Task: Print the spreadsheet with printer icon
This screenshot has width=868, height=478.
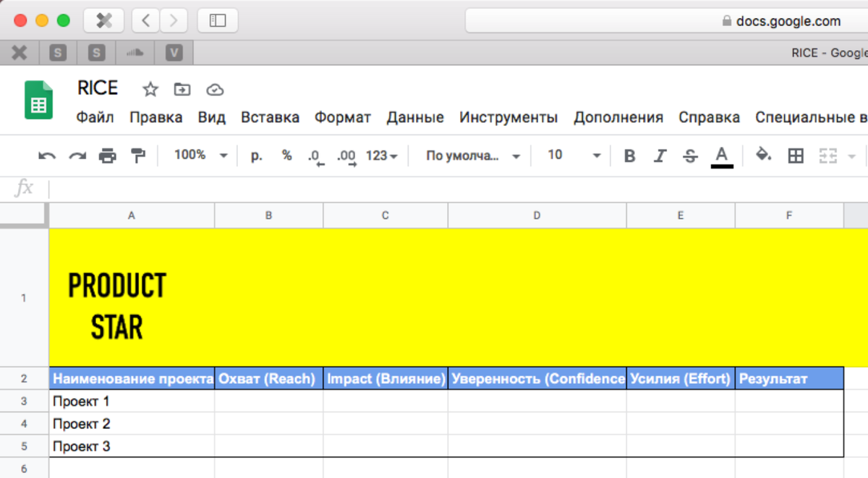Action: tap(108, 155)
